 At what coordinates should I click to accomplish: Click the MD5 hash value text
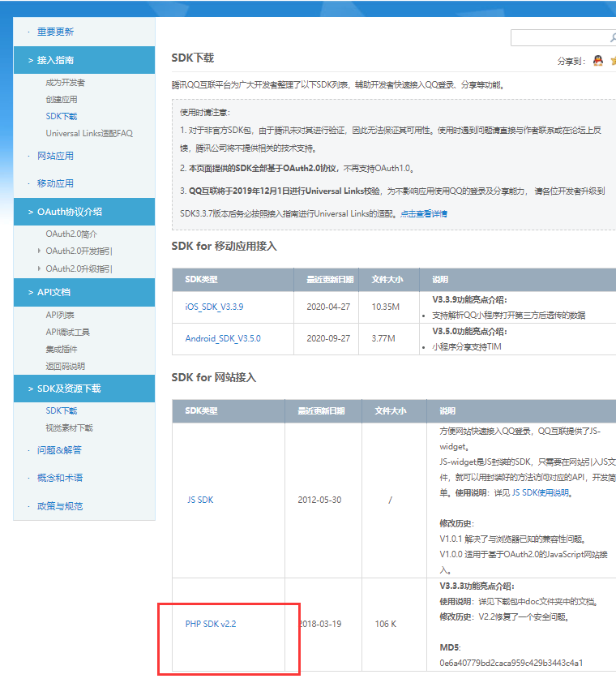(x=511, y=663)
